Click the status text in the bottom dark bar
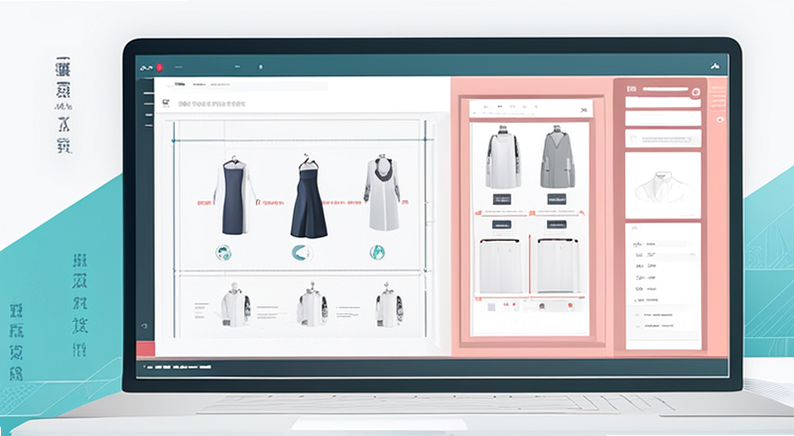Screen dimensions: 794x436 pyautogui.click(x=178, y=367)
